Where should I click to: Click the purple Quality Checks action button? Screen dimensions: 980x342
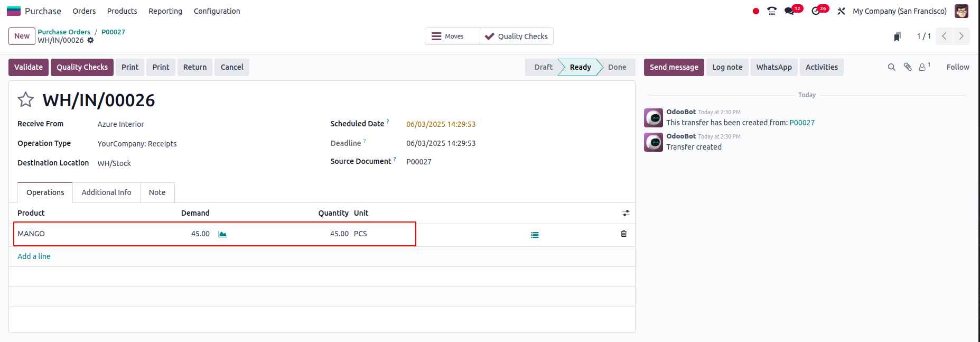82,67
